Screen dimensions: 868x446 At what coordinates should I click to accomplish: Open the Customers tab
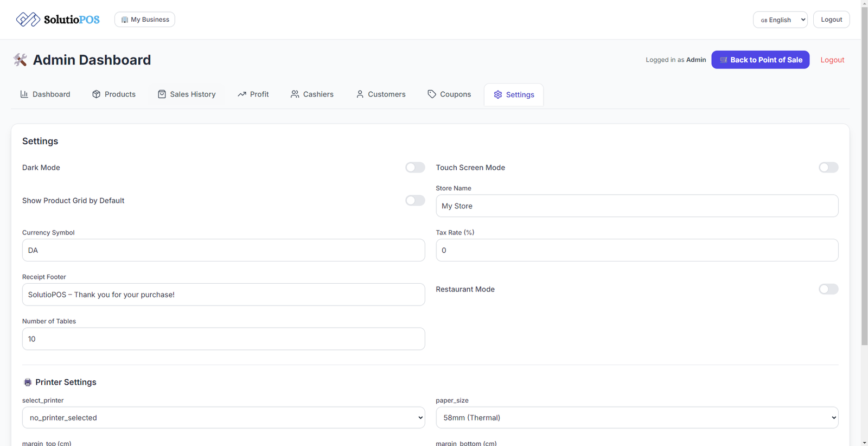coord(381,94)
